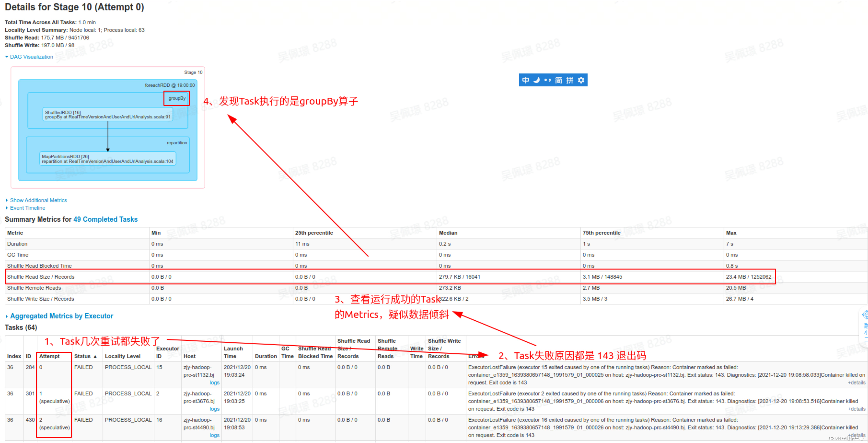The width and height of the screenshot is (868, 443).
Task: Click the Duration metric row label
Action: pos(17,244)
